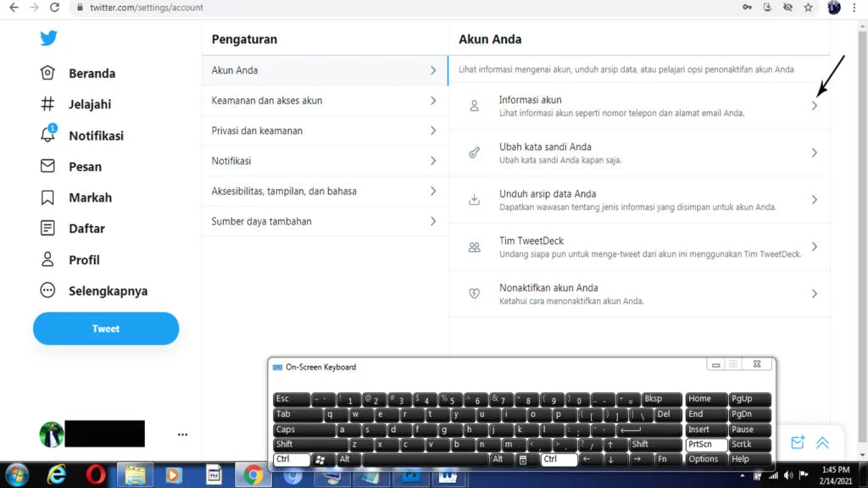
Task: Open Windows Start button
Action: 17,475
